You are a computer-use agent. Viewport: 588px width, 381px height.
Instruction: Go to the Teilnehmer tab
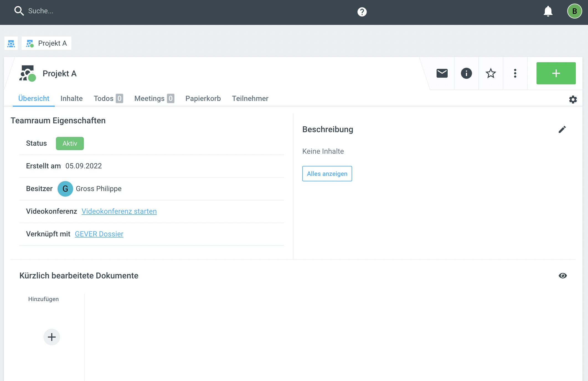pos(250,99)
